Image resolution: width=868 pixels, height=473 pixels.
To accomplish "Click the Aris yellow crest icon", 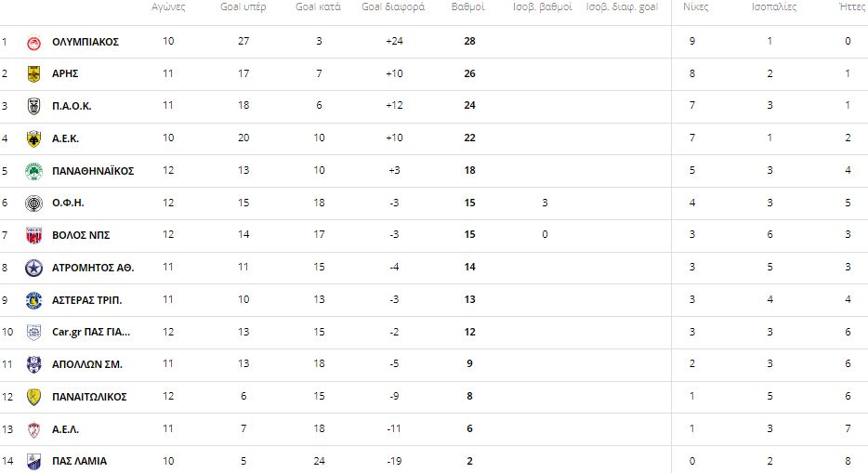I will pyautogui.click(x=33, y=74).
